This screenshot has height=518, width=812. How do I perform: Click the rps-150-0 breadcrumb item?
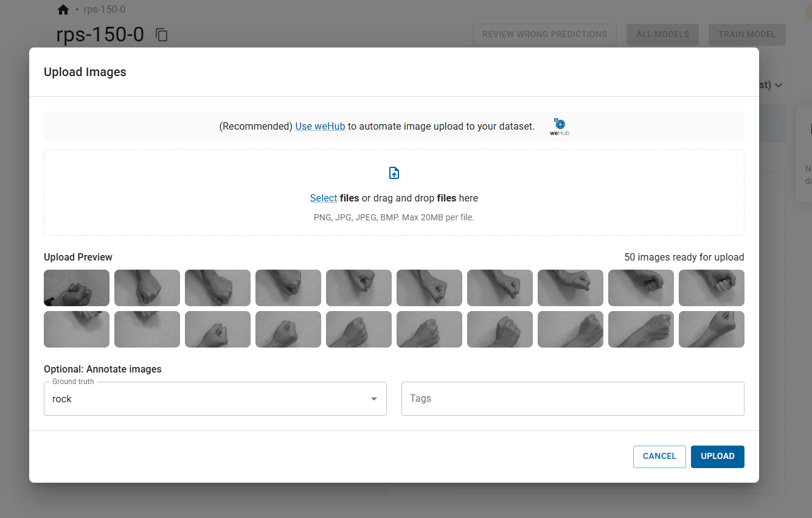(x=105, y=10)
